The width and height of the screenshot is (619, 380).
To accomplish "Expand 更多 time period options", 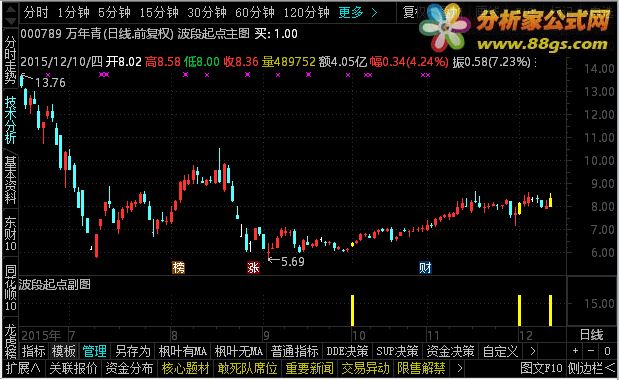I will (357, 13).
